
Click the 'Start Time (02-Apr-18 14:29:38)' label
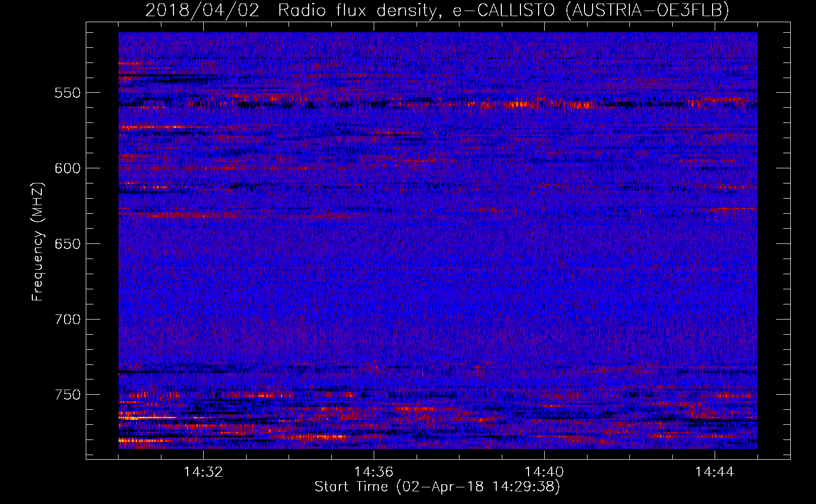(437, 487)
